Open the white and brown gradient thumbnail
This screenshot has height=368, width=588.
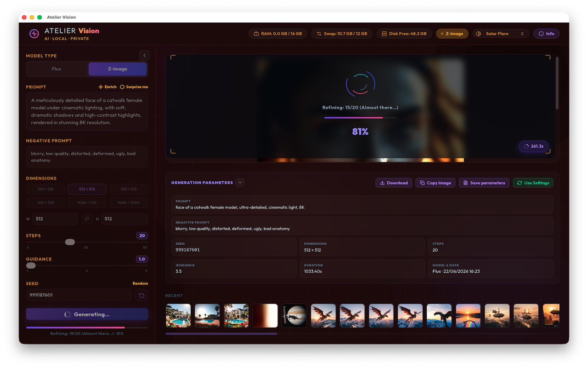pos(265,316)
